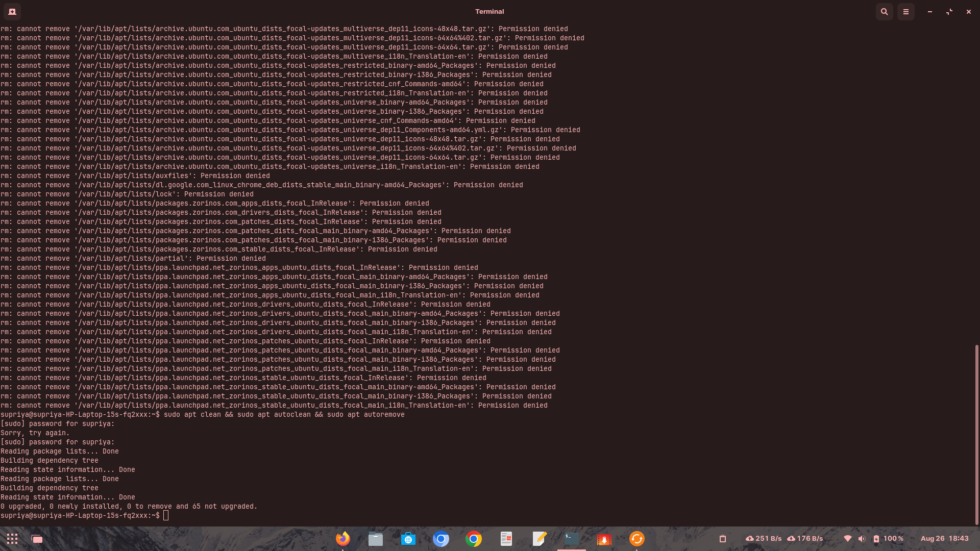Minimize the Terminal window
980x551 pixels.
pos(930,11)
